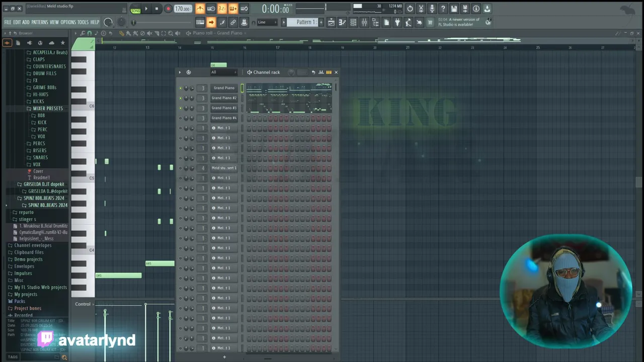Mute the Grand Piano #2 channel LED
The image size is (644, 362).
tap(180, 98)
